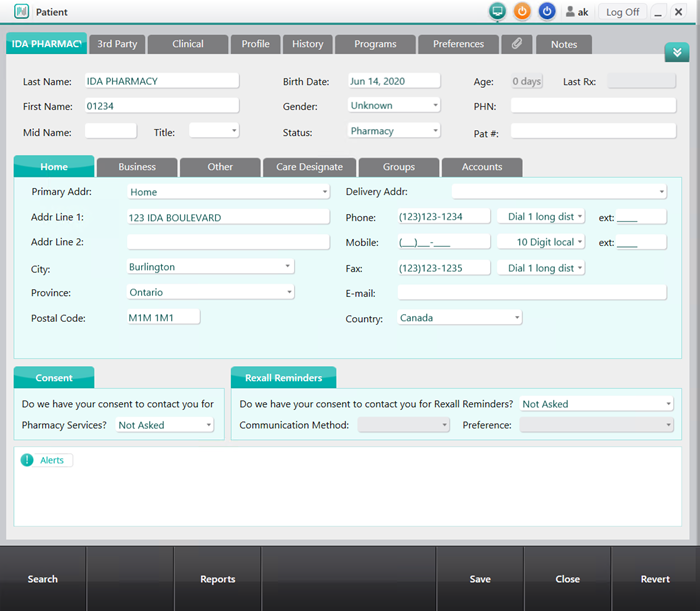This screenshot has height=611, width=700.
Task: Click the Mobile number field
Action: (x=444, y=242)
